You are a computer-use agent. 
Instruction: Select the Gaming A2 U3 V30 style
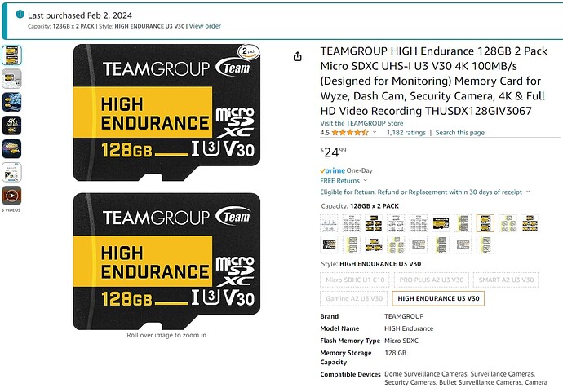click(x=353, y=298)
